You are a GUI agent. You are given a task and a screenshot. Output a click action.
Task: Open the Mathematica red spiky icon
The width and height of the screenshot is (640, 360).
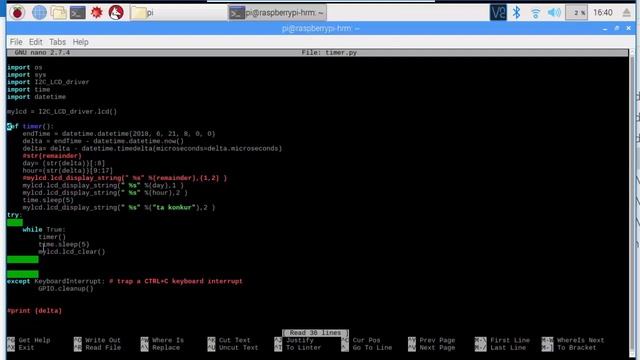[x=97, y=13]
